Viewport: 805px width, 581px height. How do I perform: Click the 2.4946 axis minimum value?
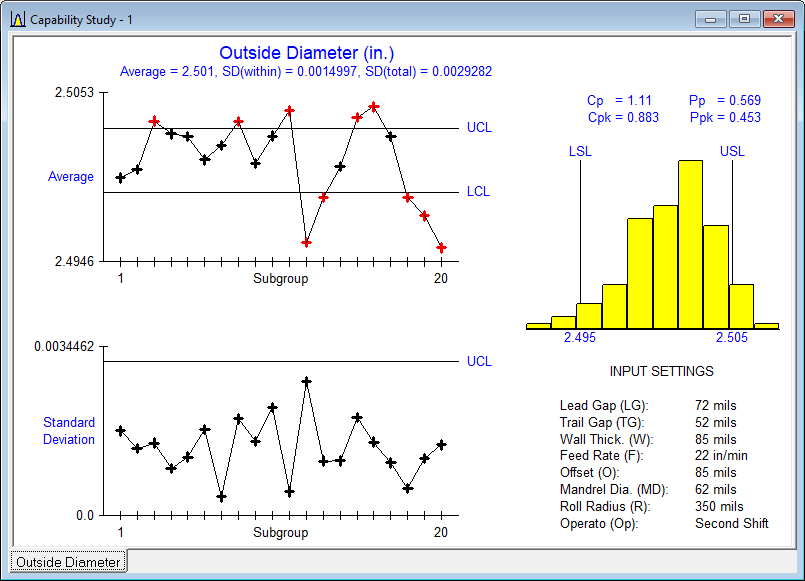[74, 261]
